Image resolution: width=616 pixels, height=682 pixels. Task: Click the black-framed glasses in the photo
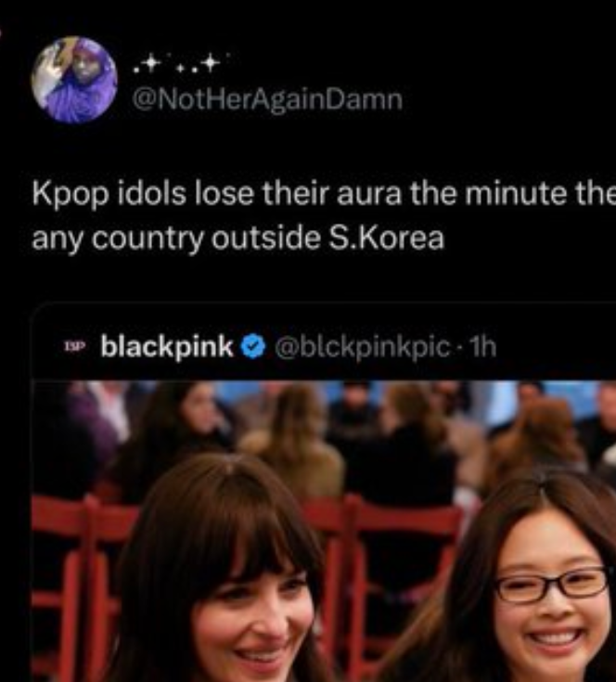(552, 585)
